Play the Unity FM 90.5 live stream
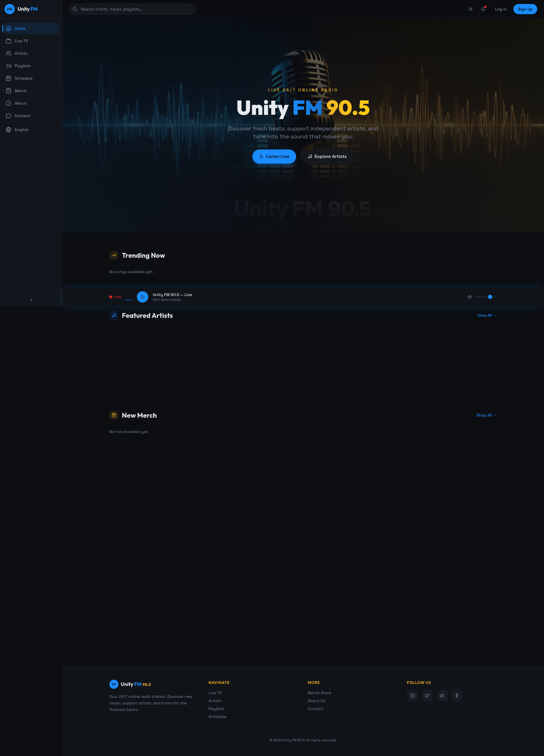This screenshot has width=544, height=756. click(143, 297)
